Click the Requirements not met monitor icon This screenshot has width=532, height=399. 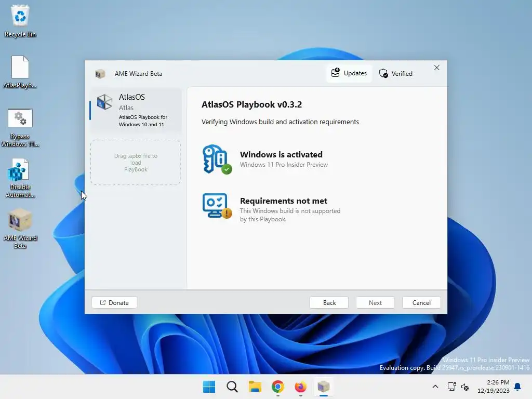[217, 206]
